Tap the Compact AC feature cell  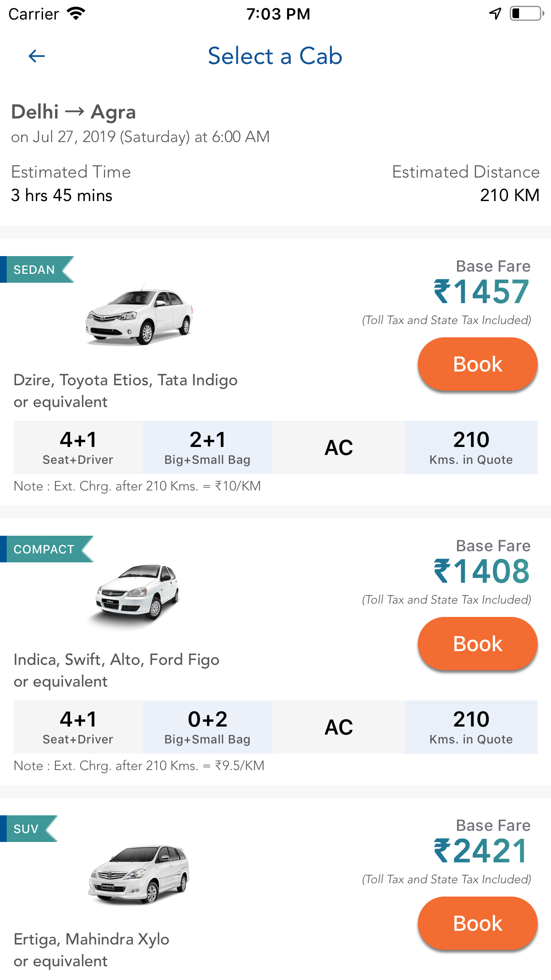coord(338,727)
